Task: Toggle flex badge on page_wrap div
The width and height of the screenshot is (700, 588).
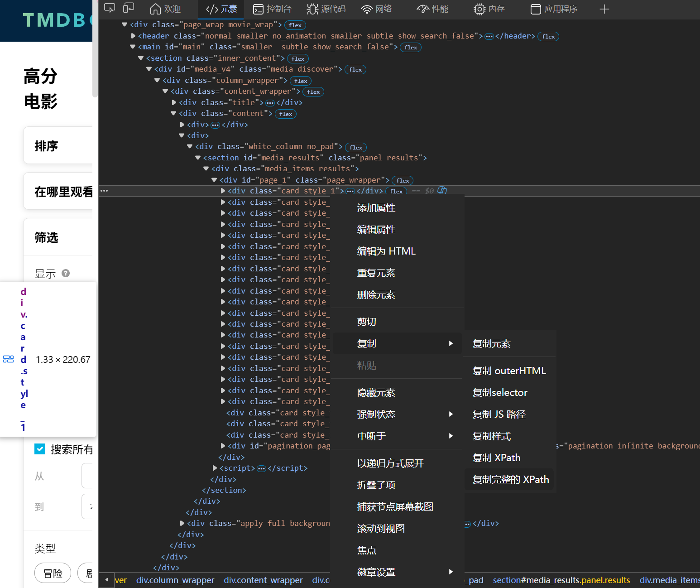Action: 295,25
